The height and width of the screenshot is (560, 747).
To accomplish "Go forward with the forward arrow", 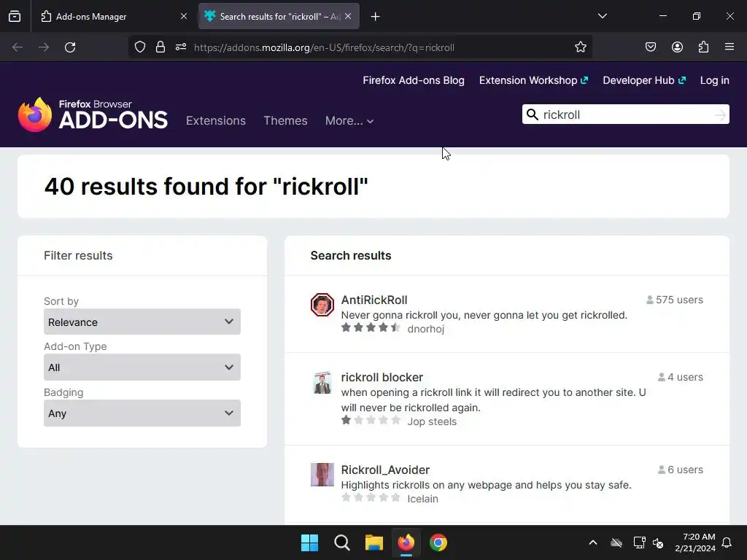I will pyautogui.click(x=44, y=47).
